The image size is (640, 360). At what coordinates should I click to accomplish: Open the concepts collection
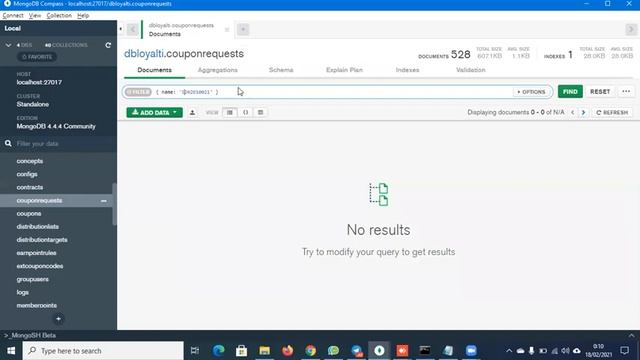pyautogui.click(x=30, y=161)
